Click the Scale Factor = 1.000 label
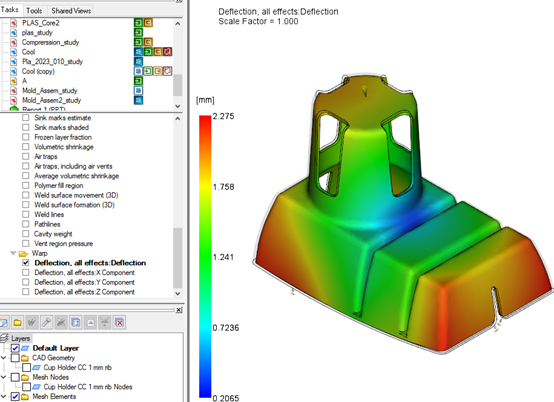 click(x=258, y=22)
